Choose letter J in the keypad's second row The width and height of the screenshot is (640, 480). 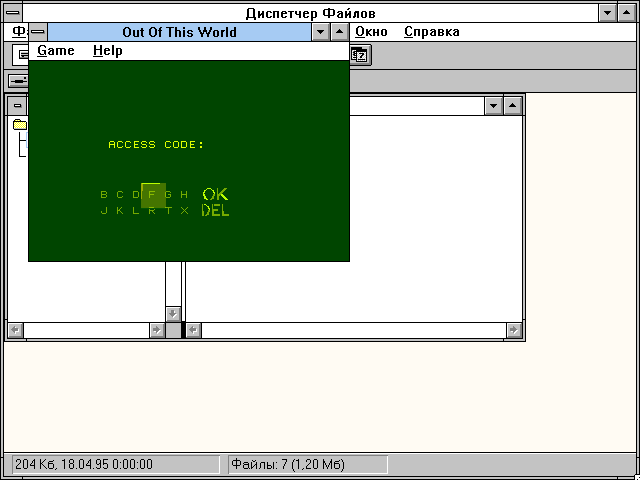104,211
